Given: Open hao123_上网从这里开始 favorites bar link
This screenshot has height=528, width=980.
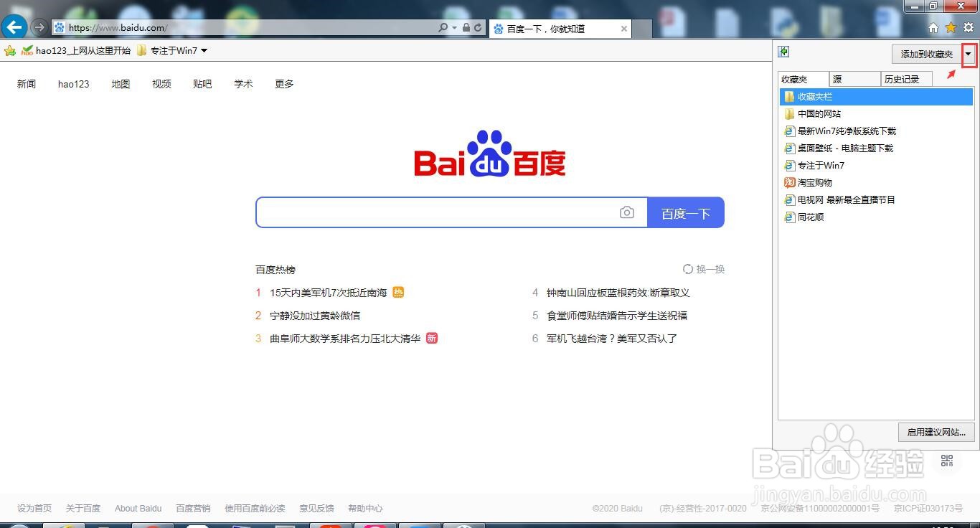Looking at the screenshot, I should click(76, 50).
